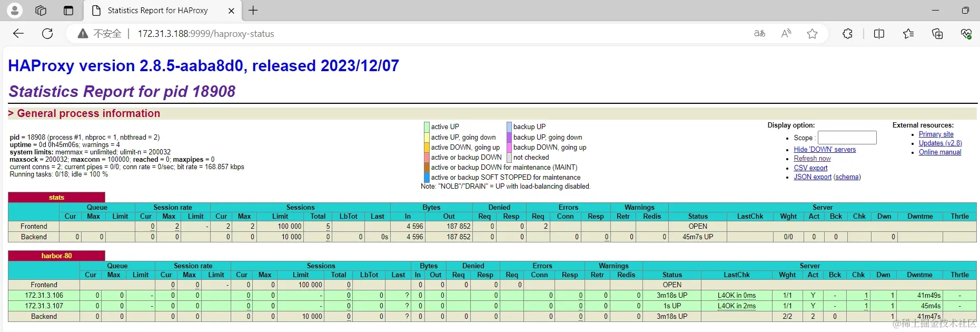Open the Online manual link
The image size is (980, 332).
pos(940,152)
